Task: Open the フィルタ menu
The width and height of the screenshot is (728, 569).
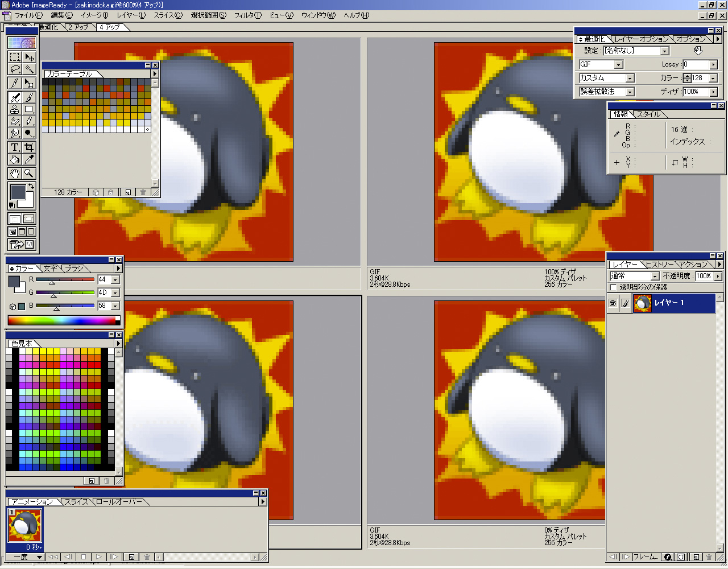Action: pos(248,15)
